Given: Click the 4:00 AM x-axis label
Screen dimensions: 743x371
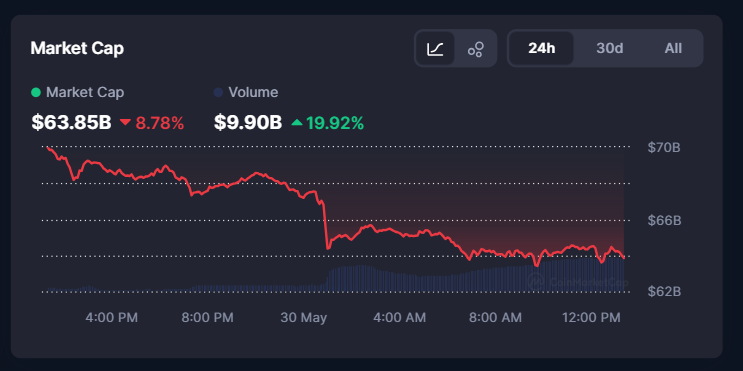Looking at the screenshot, I should point(399,317).
